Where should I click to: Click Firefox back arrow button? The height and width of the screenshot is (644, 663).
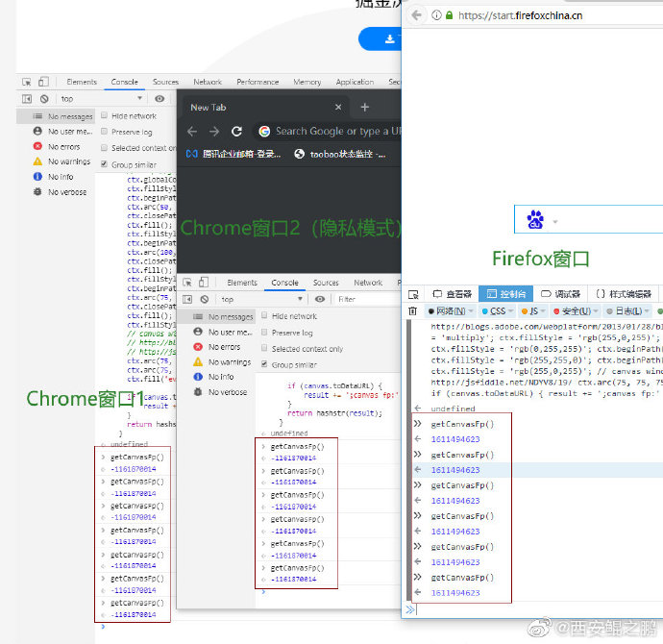point(416,15)
